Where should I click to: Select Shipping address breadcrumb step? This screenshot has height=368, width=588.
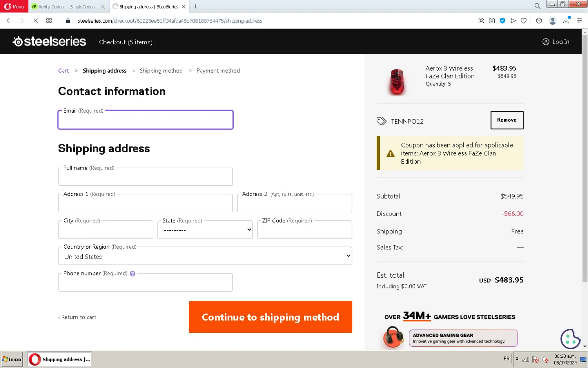(105, 71)
